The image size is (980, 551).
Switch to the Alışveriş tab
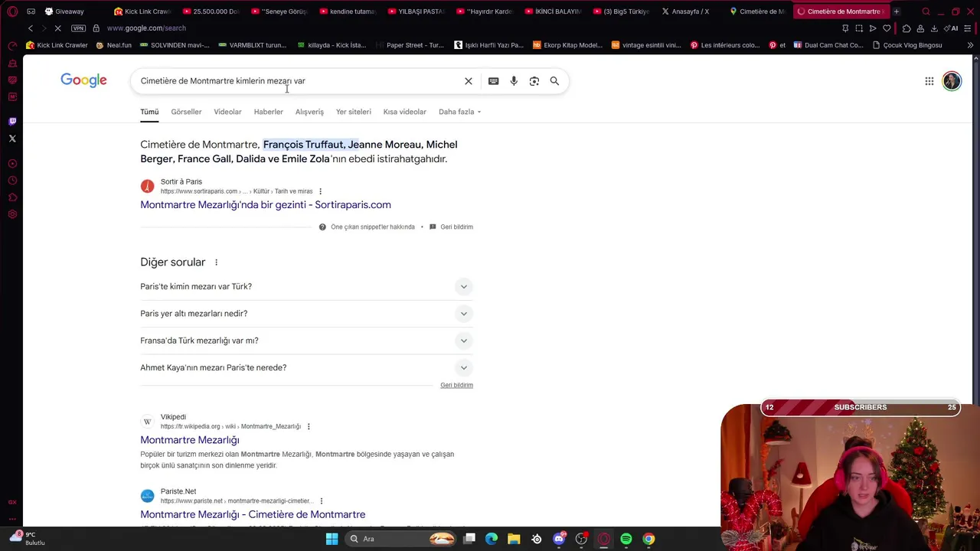tap(309, 112)
